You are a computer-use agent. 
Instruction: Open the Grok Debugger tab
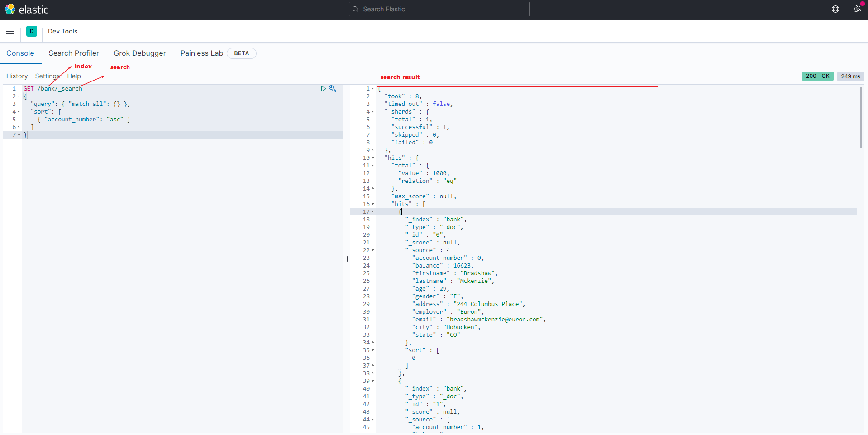pos(139,53)
